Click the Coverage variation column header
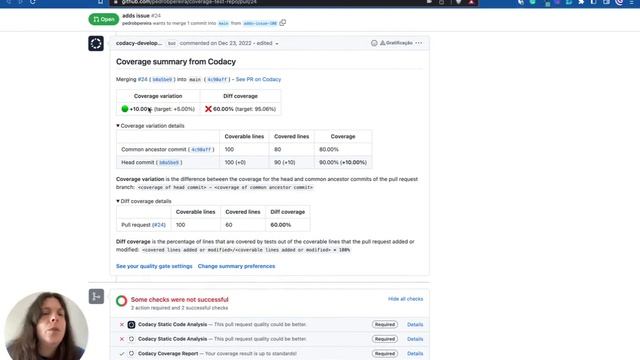640x360 pixels. (x=158, y=96)
